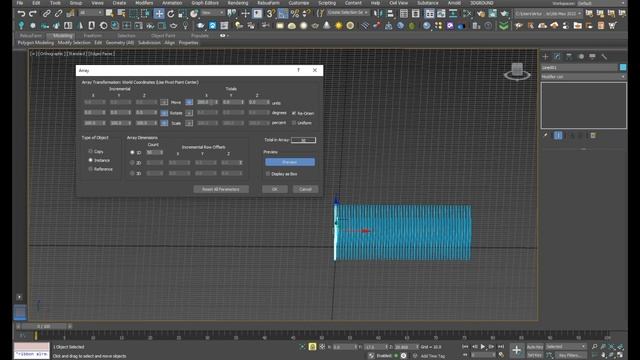
Task: Click the Undo arrow icon
Action: pos(21,13)
